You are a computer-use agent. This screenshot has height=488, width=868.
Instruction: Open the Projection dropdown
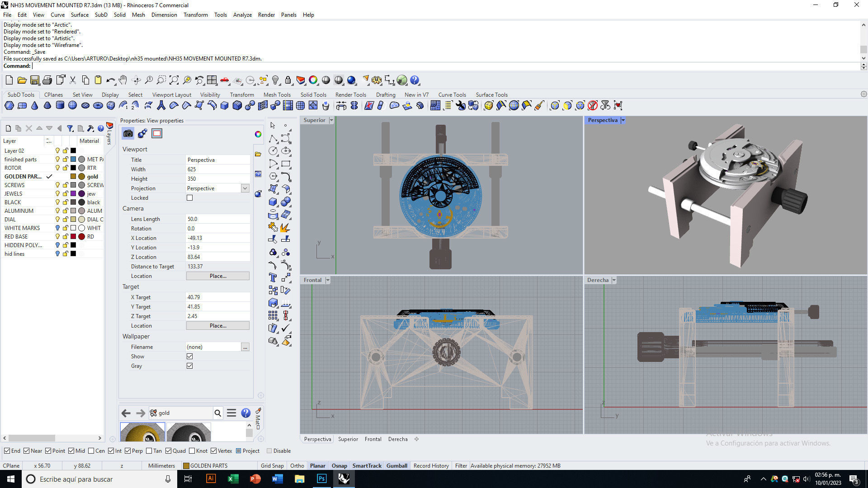[x=245, y=188]
